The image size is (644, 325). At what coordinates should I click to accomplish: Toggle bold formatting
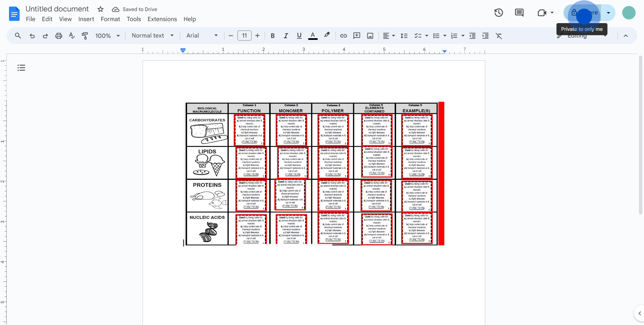point(273,36)
